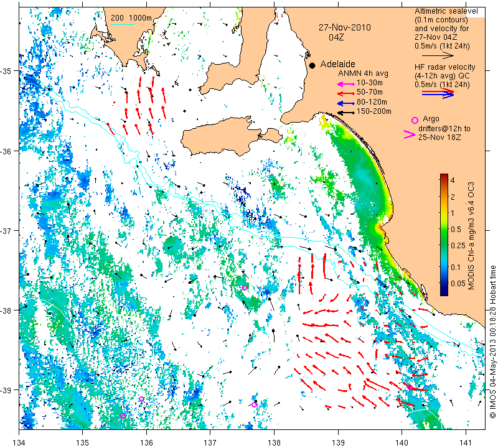This screenshot has width=498, height=448.
Task: Click the colorbar tick label 4
Action: [x=453, y=180]
